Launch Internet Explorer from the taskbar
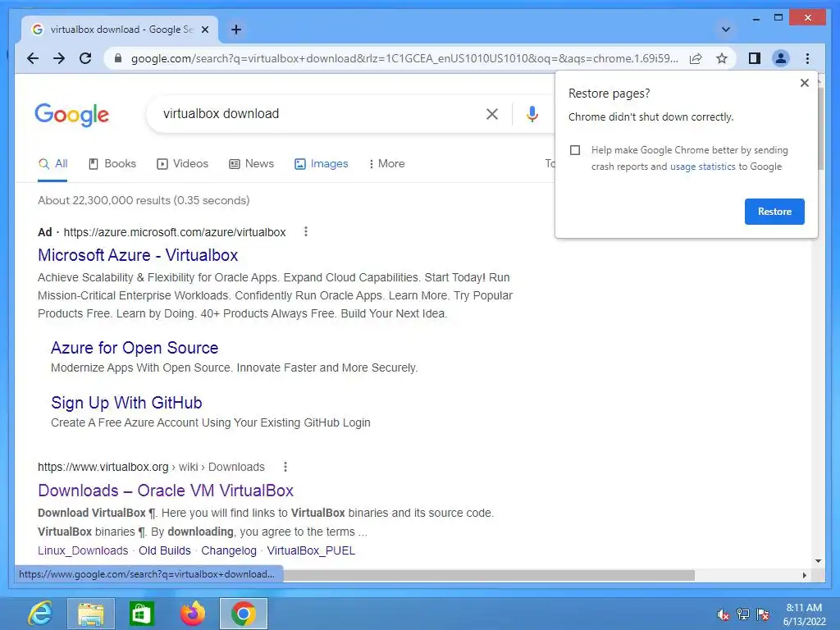 pyautogui.click(x=39, y=614)
